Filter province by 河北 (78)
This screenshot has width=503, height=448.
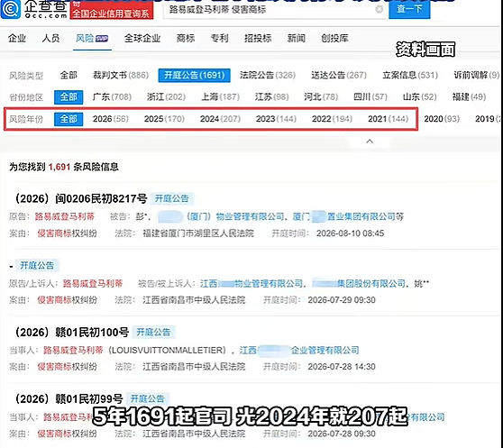coord(321,96)
